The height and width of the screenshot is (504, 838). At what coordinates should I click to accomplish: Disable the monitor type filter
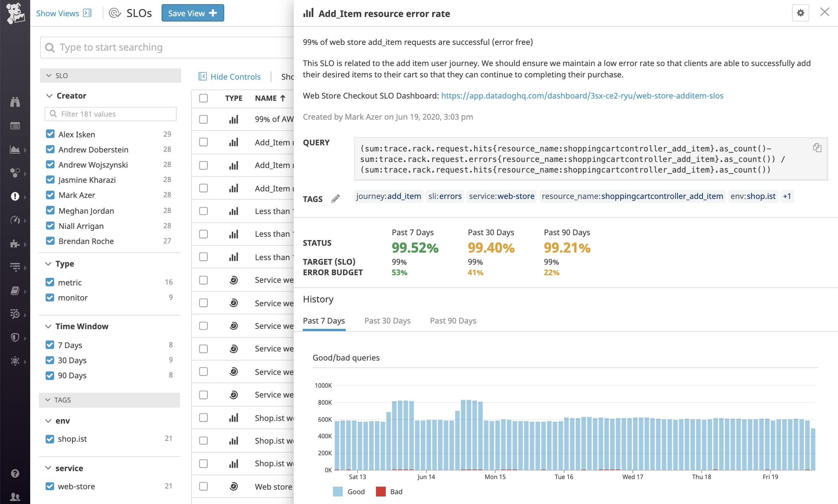click(x=51, y=297)
